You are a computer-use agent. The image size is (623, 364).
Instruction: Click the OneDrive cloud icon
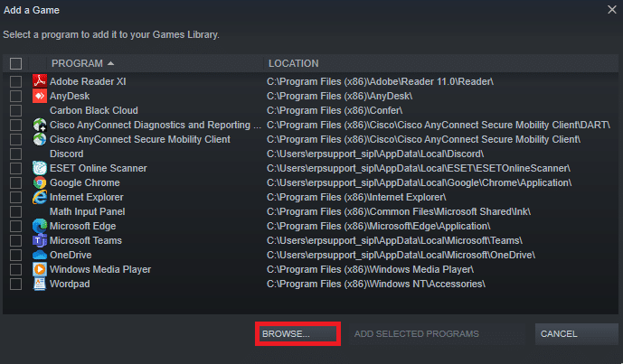point(40,255)
